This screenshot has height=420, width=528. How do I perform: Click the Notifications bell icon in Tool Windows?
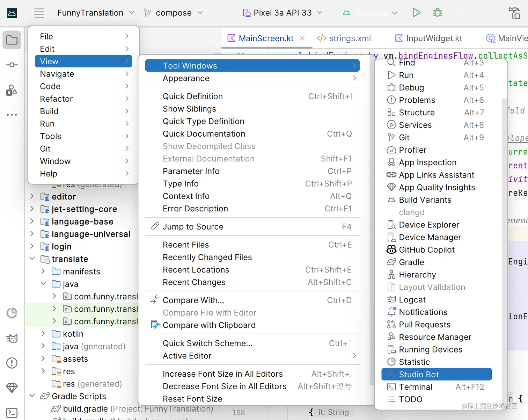click(x=391, y=312)
